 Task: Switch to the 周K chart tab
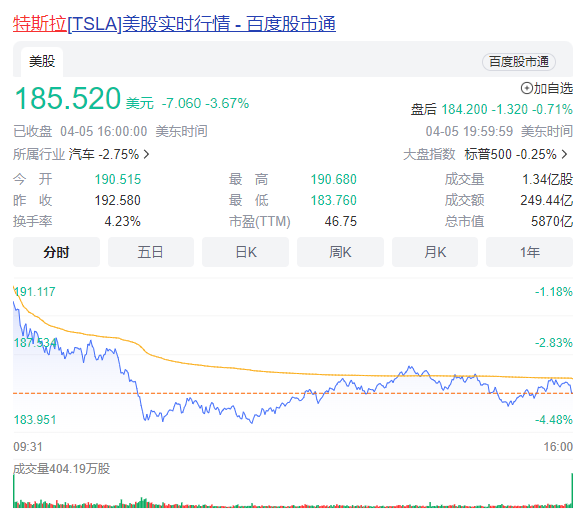coord(340,252)
